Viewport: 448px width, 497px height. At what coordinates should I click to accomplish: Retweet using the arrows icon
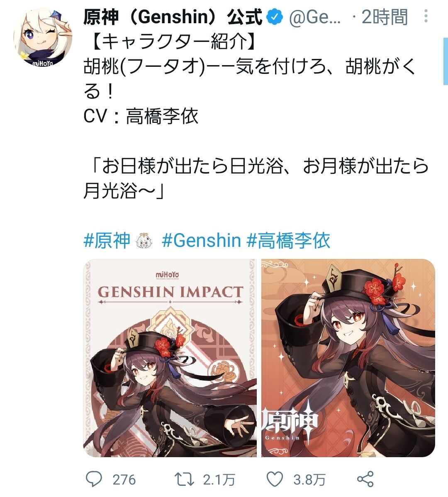185,479
